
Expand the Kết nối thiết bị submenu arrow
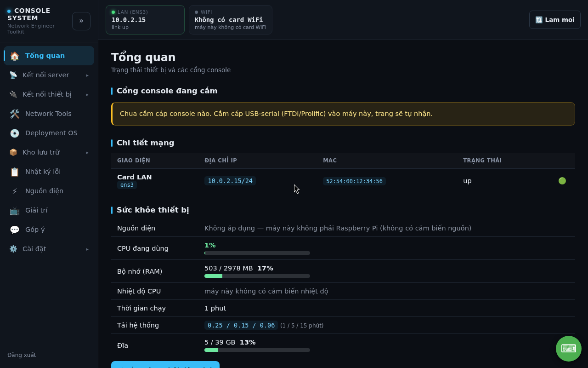87,95
